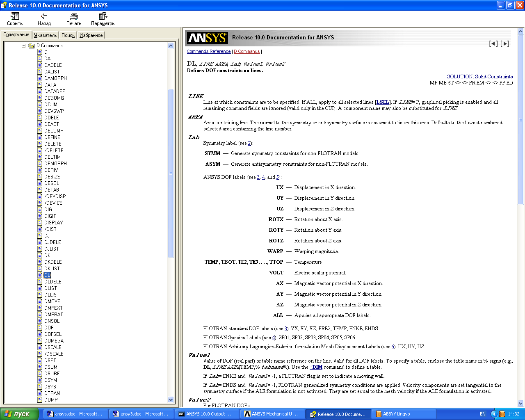This screenshot has width=525, height=420.
Task: Select the DJLIST tree entry
Action: [51, 249]
